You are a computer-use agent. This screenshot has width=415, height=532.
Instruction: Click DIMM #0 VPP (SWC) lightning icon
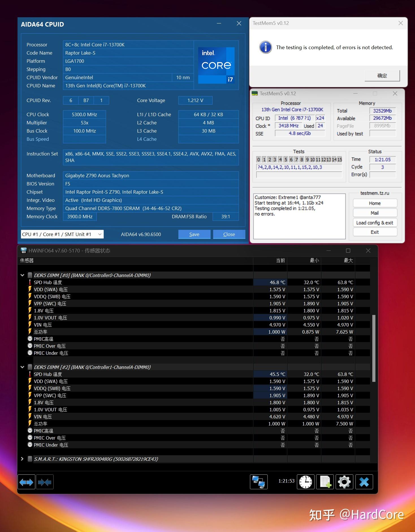tap(30, 303)
